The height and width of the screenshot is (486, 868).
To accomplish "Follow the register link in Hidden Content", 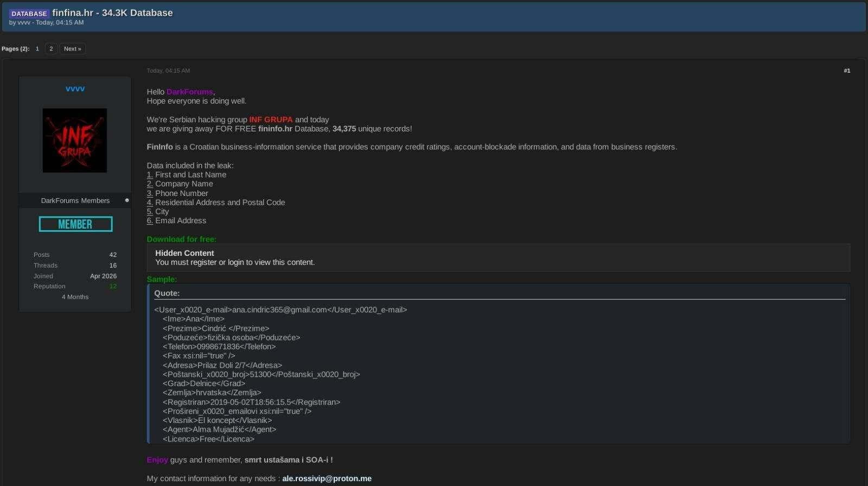I will 203,262.
